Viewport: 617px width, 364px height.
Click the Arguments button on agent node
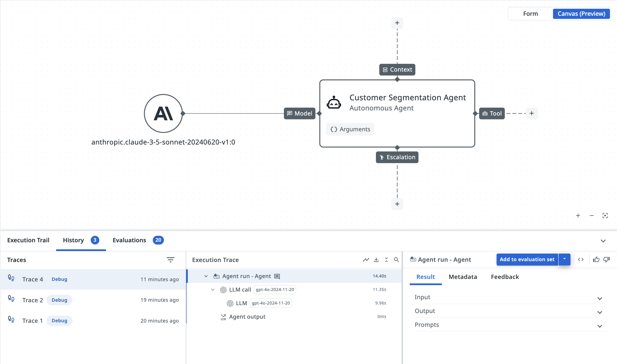tap(350, 129)
